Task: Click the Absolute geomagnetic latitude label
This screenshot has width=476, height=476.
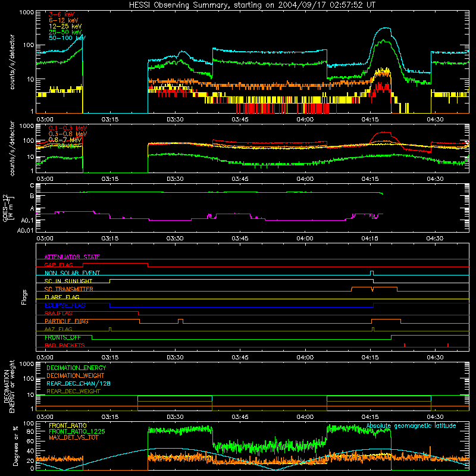Action: 411,425
